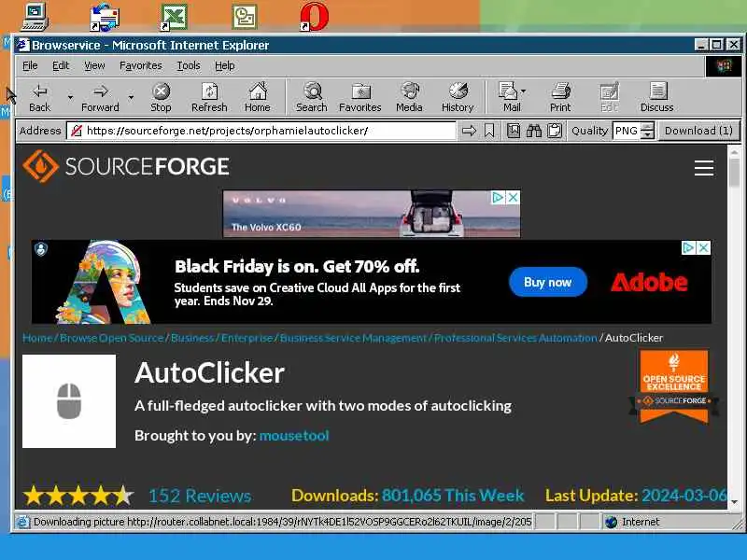Open the Tools menu
747x560 pixels.
point(189,65)
